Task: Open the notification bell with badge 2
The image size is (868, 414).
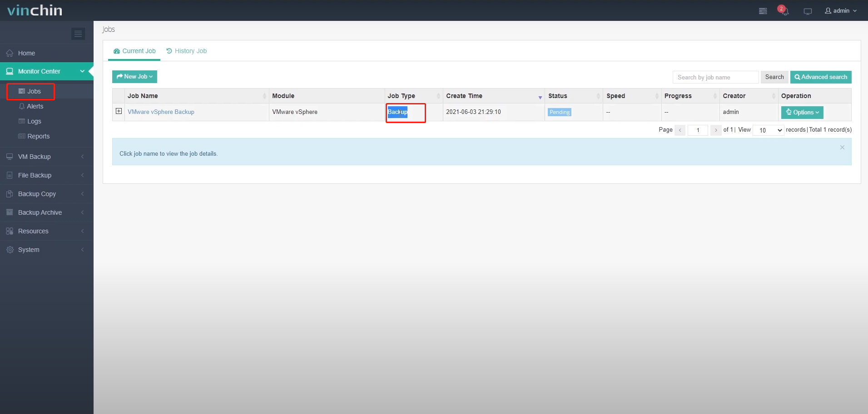Action: pyautogui.click(x=784, y=11)
